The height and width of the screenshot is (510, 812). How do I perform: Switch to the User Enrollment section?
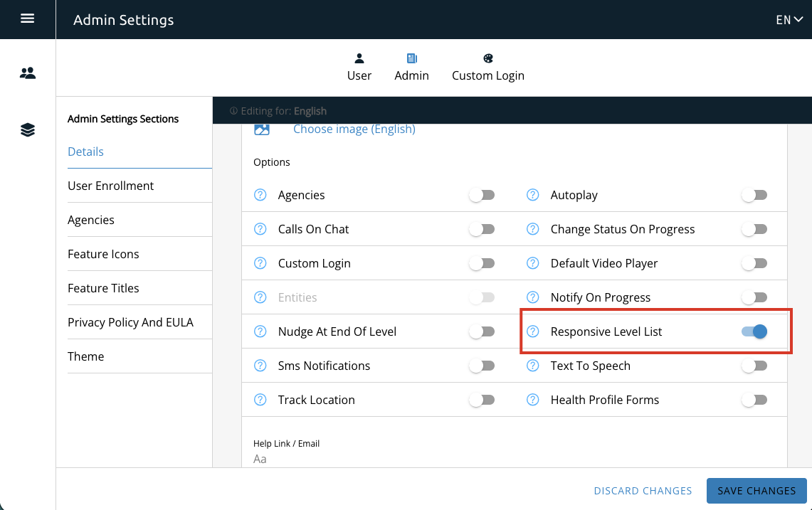110,186
